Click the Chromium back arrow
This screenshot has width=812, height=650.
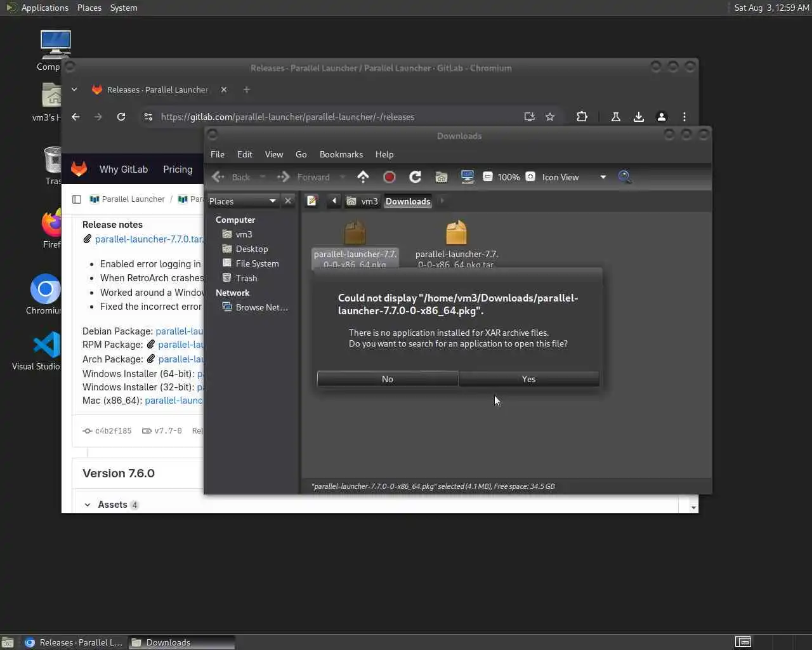pyautogui.click(x=75, y=117)
